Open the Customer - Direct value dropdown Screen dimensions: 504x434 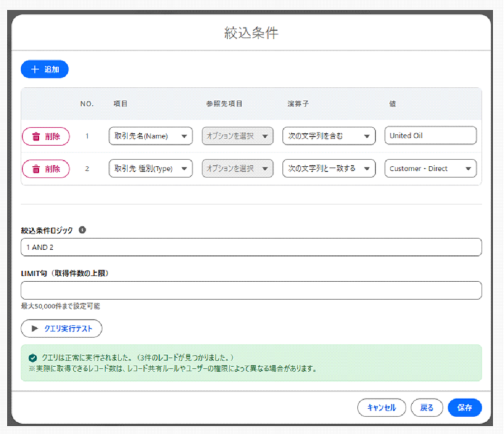point(430,169)
